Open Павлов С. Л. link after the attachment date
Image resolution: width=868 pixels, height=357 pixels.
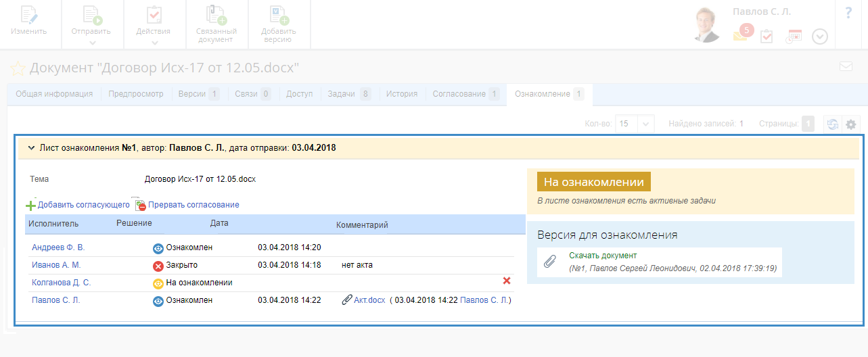point(484,300)
